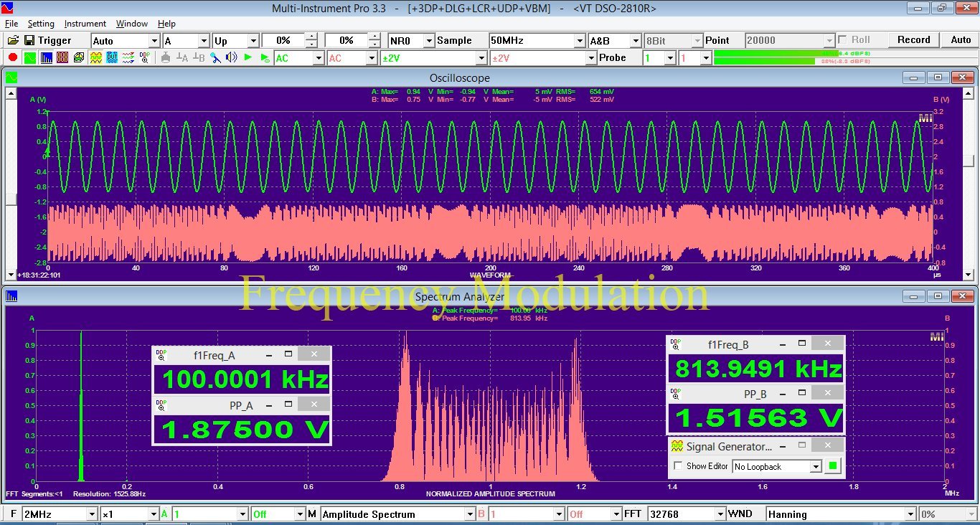Click the red record/stop button icon
Viewport: 980px width, 525px height.
click(x=13, y=58)
